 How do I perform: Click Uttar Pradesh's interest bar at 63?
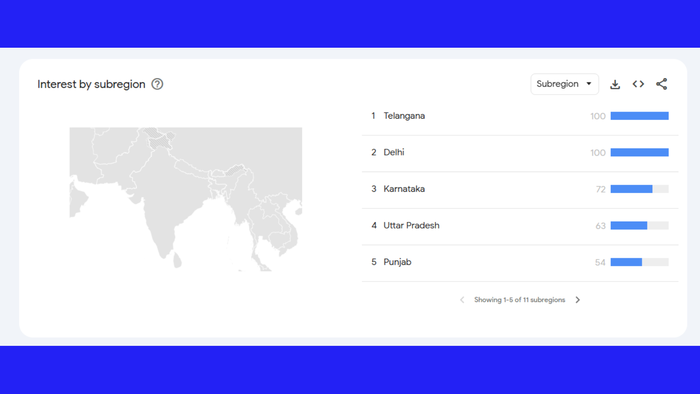639,226
